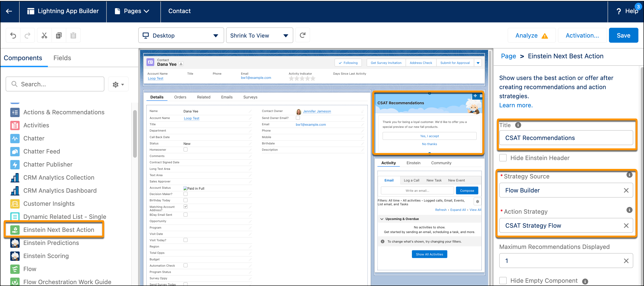Toggle BDay Email Sent checkbox
644x286 pixels.
click(x=185, y=215)
